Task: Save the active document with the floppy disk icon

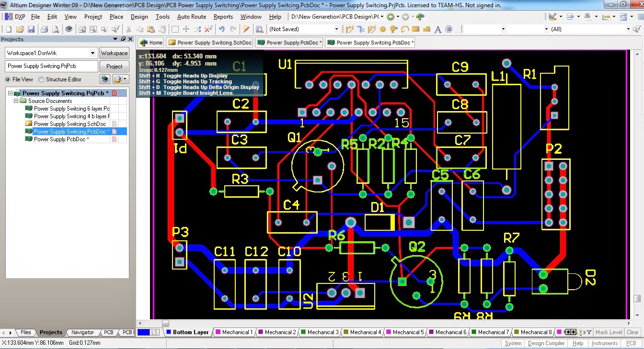Action: click(31, 29)
